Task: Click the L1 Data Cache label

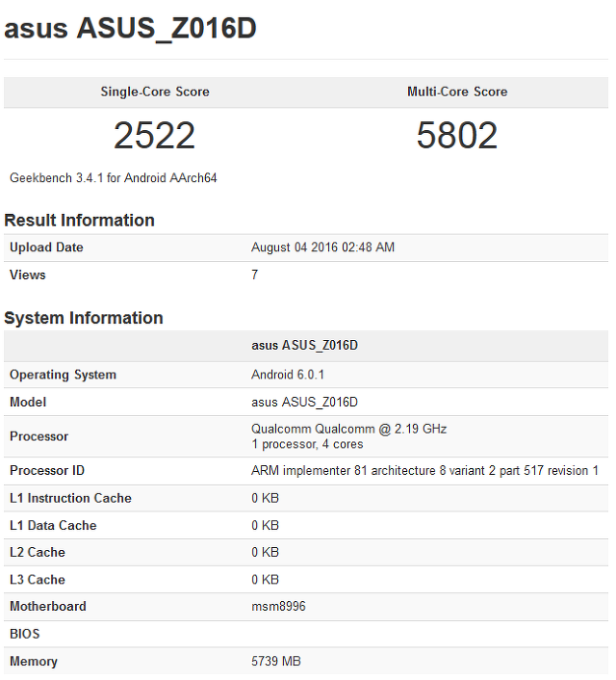Action: pyautogui.click(x=53, y=526)
